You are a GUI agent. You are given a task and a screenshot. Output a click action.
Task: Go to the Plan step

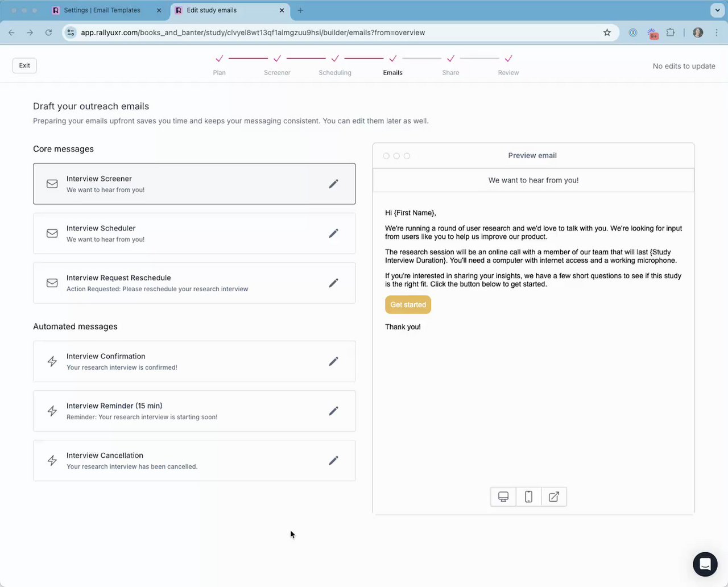(219, 65)
